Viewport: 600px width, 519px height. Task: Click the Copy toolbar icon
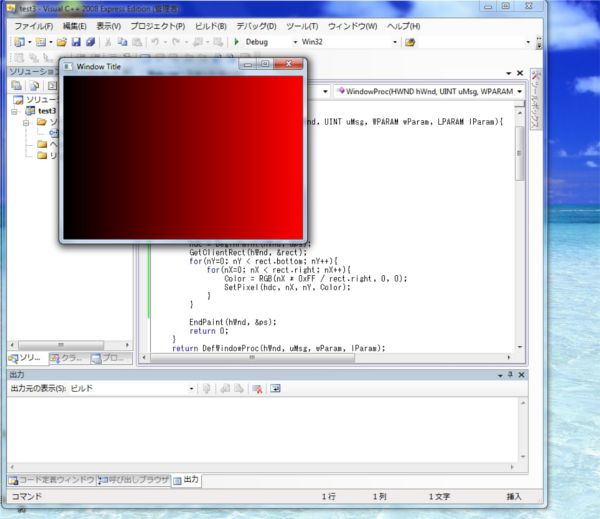click(x=122, y=42)
